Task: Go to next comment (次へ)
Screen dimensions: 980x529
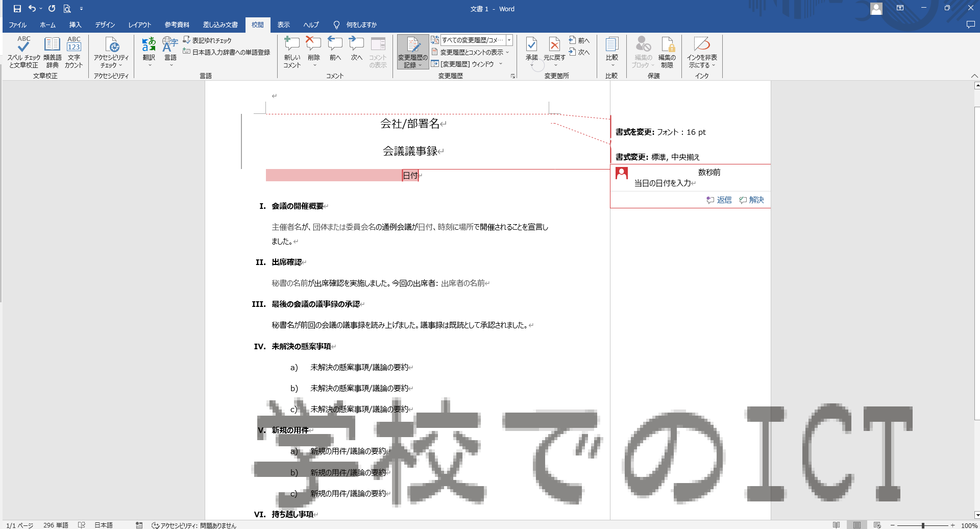Action: tap(356, 49)
